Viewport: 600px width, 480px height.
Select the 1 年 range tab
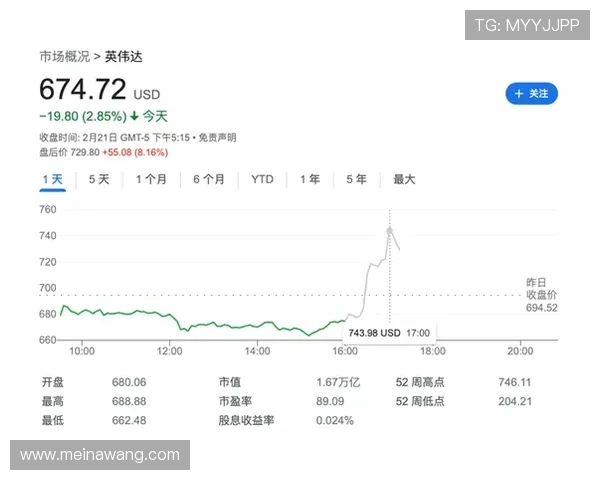310,179
